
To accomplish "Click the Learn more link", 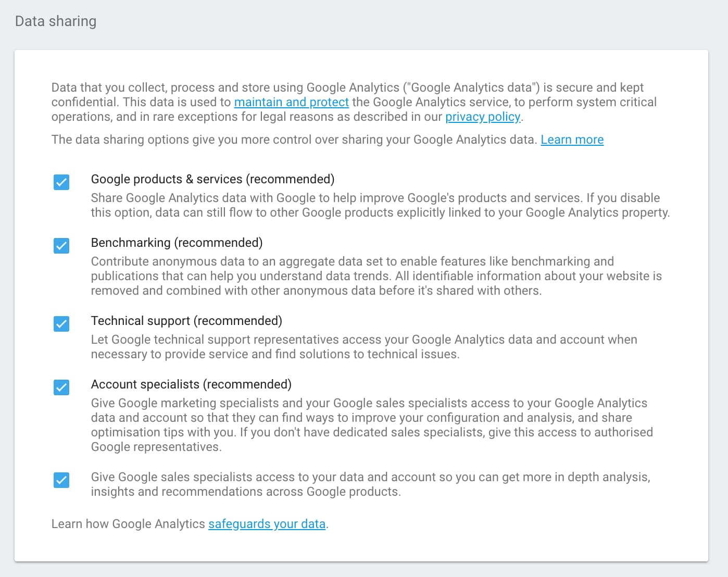I will click(x=572, y=140).
